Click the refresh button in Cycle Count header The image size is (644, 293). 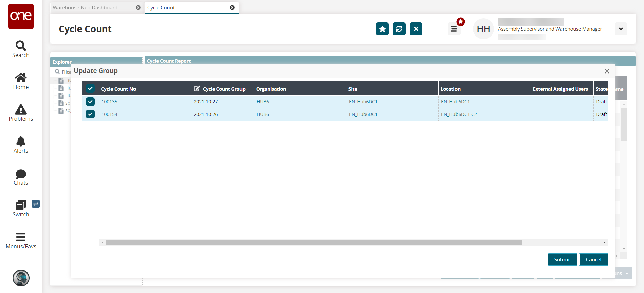click(399, 29)
